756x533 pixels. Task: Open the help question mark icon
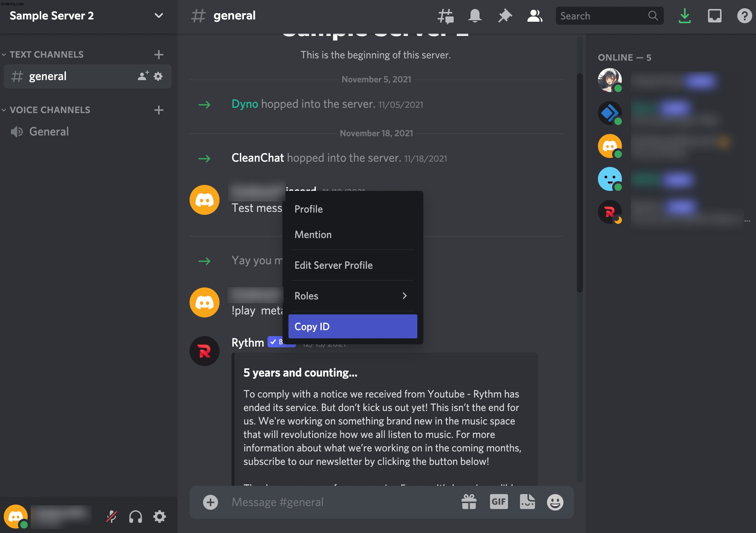click(744, 16)
